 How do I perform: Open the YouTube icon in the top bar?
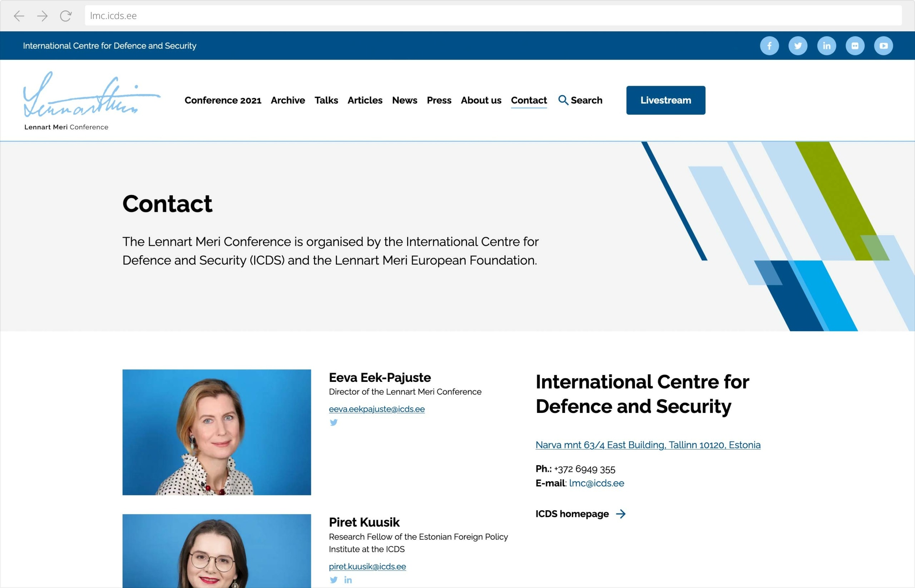click(883, 46)
